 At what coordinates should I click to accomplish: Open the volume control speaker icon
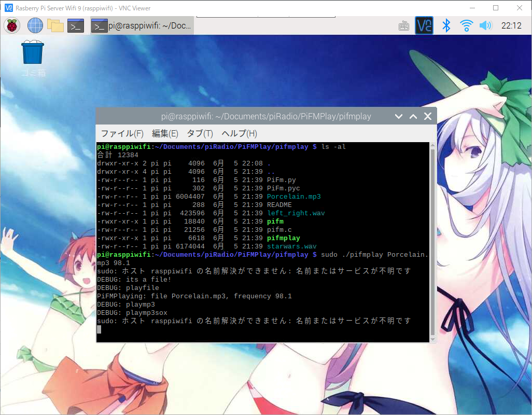coord(485,25)
